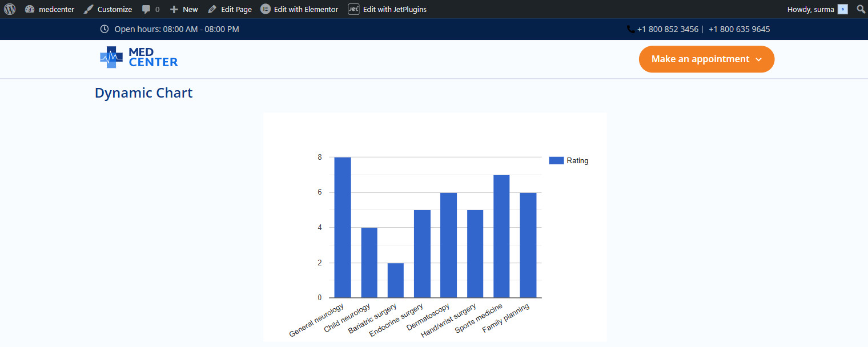
Task: Click the telephone handset icon in the top bar
Action: (x=630, y=29)
